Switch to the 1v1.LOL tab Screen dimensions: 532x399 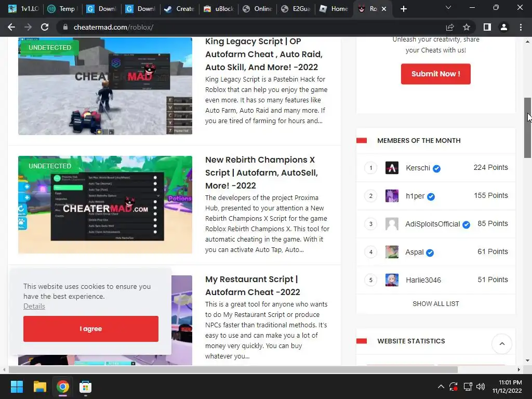pyautogui.click(x=23, y=9)
